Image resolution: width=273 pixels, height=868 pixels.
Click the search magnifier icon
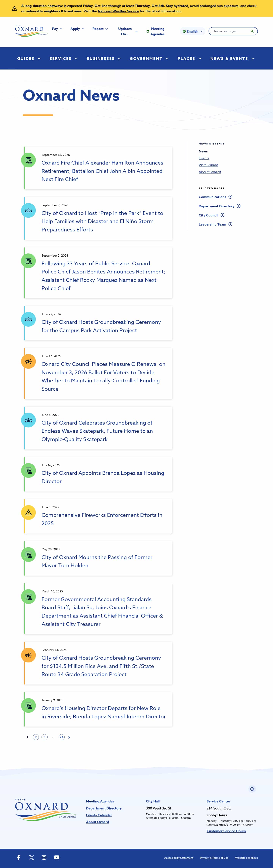tap(252, 31)
